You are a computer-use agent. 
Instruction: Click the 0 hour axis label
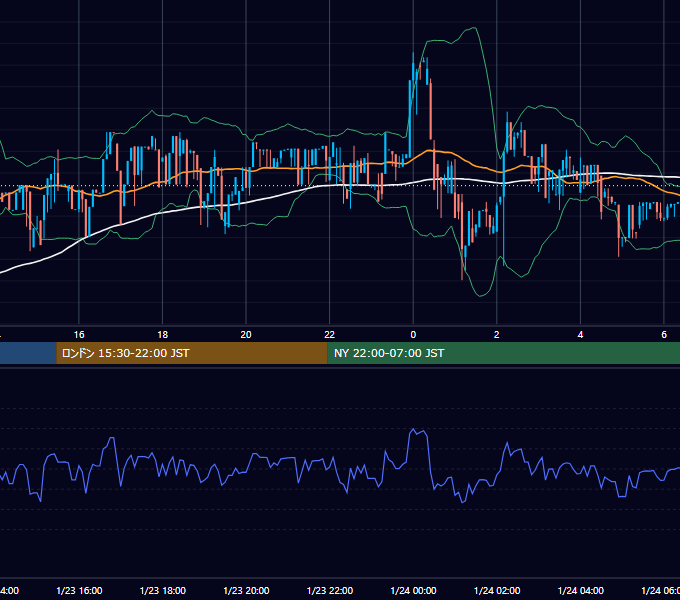pos(413,335)
